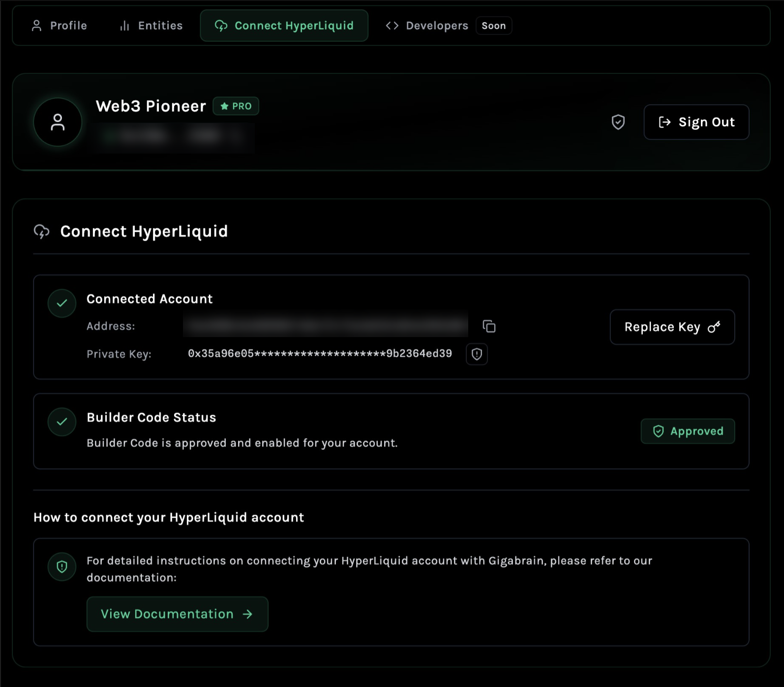This screenshot has width=784, height=687.
Task: Click the 'Address:' label
Action: (x=111, y=326)
